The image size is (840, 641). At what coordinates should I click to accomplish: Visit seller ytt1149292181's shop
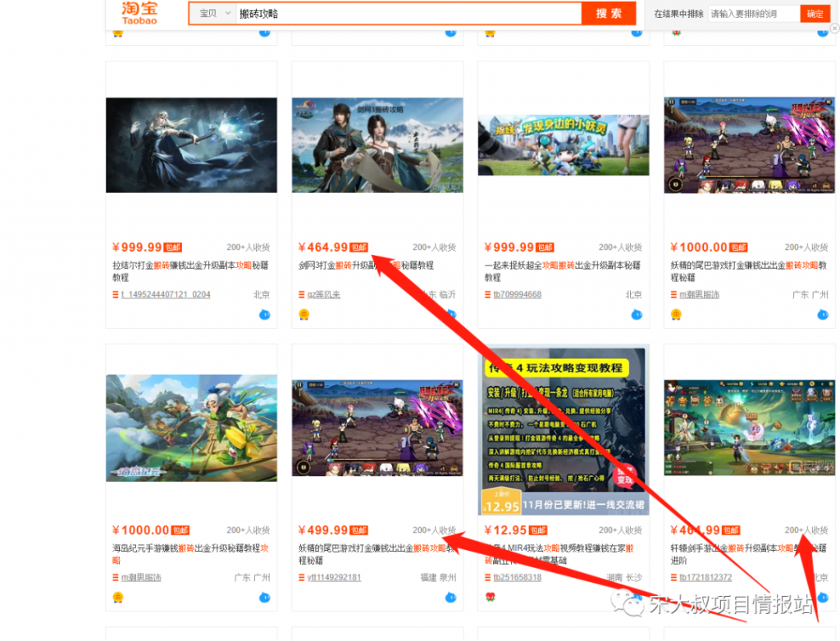point(335,577)
